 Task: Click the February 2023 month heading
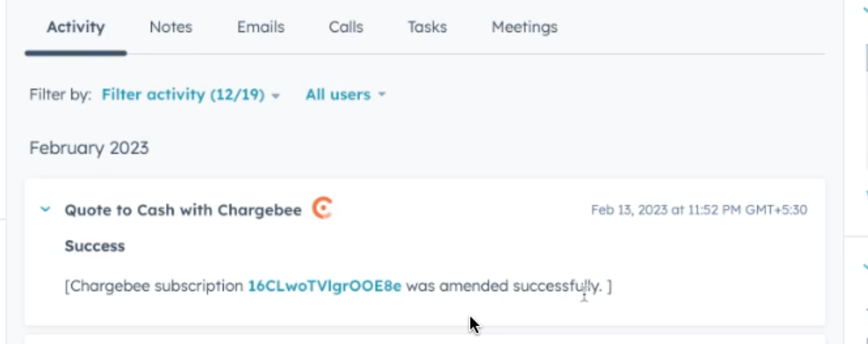pyautogui.click(x=89, y=148)
